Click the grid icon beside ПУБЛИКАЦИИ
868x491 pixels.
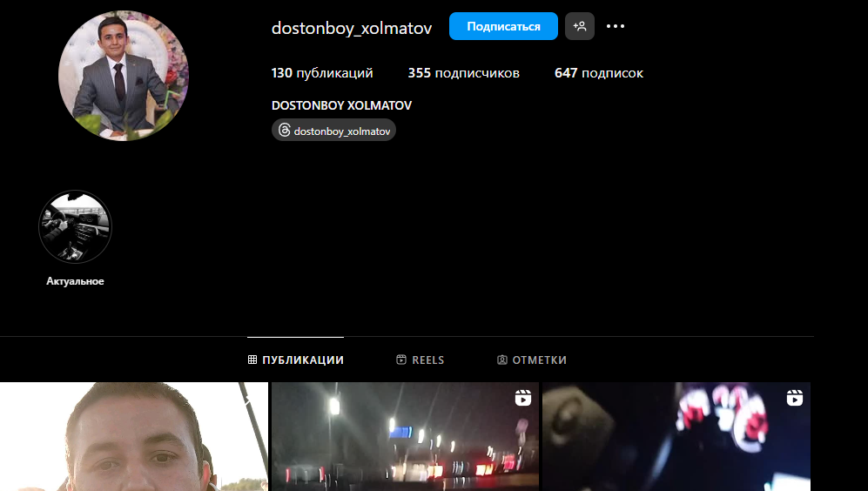coord(252,360)
